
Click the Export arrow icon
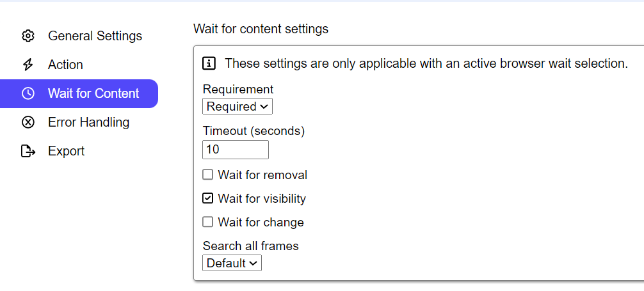pos(28,151)
